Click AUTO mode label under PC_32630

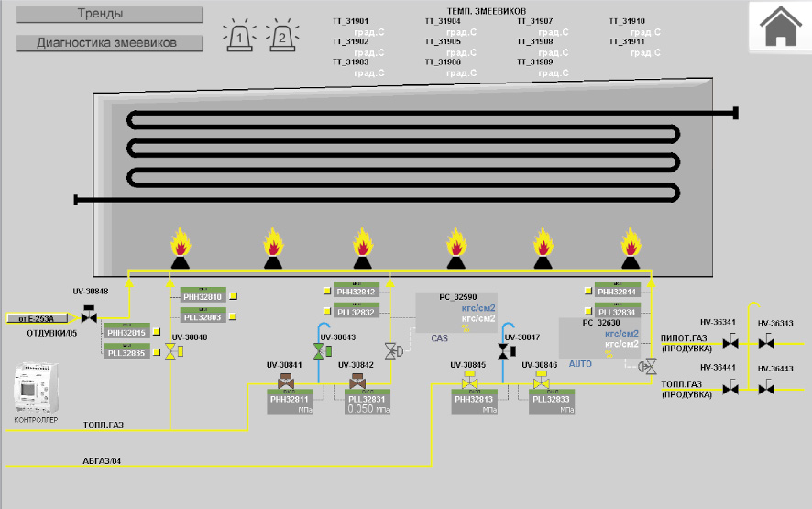[x=580, y=364]
